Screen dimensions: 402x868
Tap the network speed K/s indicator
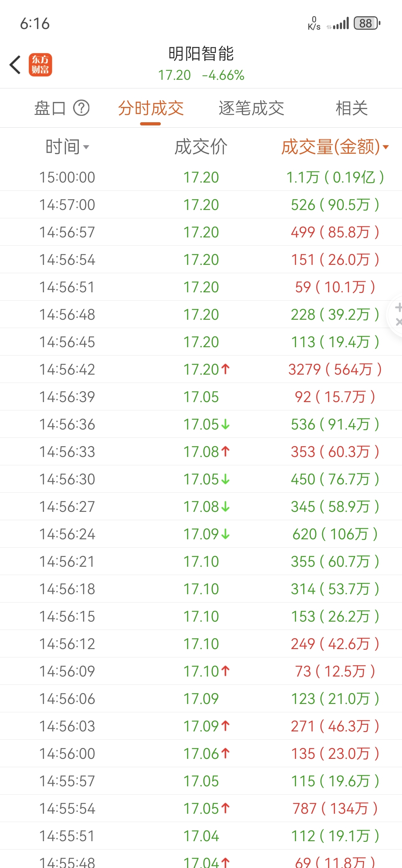[314, 23]
